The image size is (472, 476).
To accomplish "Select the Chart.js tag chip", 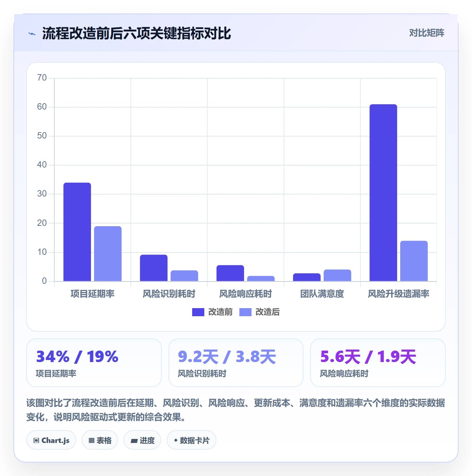I will [x=51, y=440].
